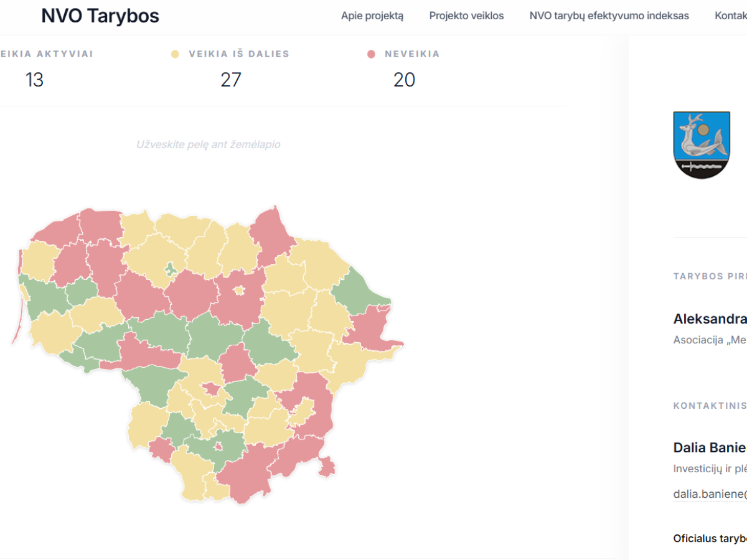Click the Dalia Banie contact name
Image resolution: width=747 pixels, height=560 pixels.
(710, 447)
